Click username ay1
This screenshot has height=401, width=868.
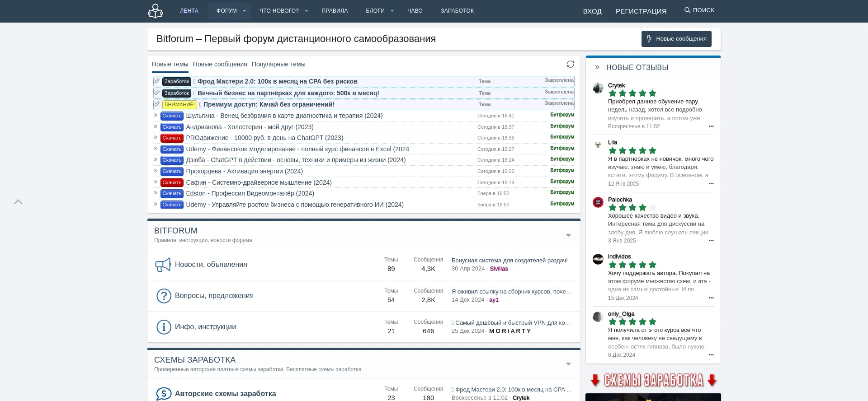pos(494,300)
